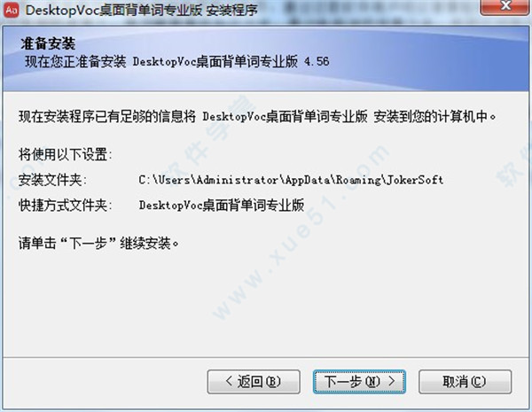This screenshot has width=532, height=412.
Task: Click the window title text ending in 安装程序
Action: [x=142, y=10]
